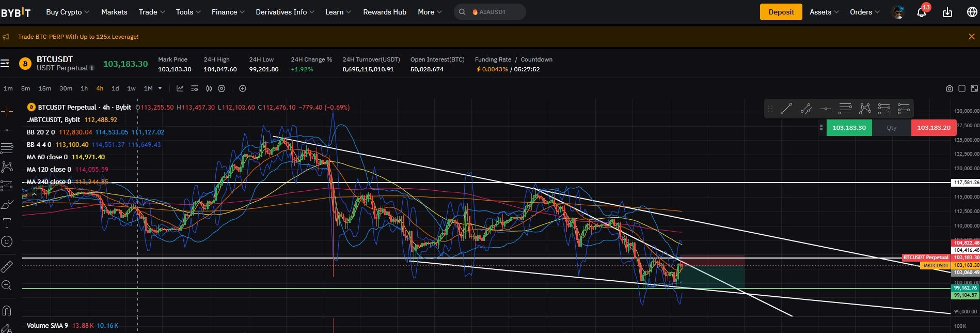The height and width of the screenshot is (333, 980).
Task: Pick parallel channel in floating drawing toolbar
Action: coord(806,109)
